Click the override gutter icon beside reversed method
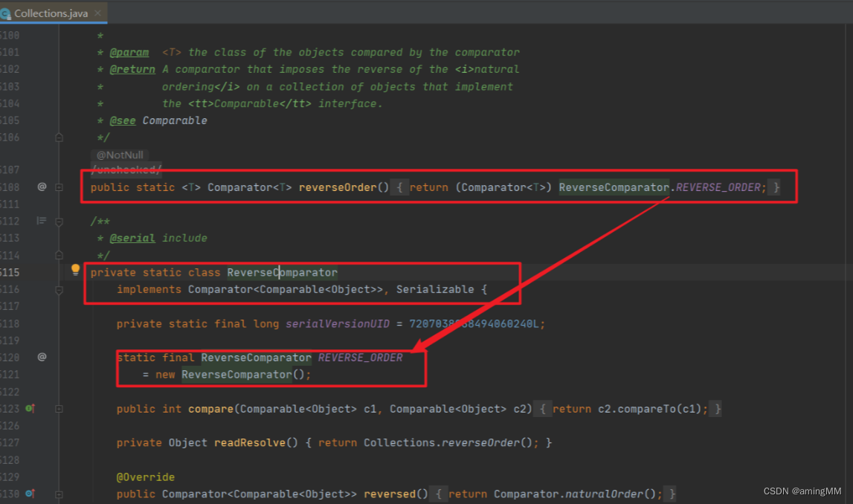Screen dimensions: 853x504 [30, 494]
